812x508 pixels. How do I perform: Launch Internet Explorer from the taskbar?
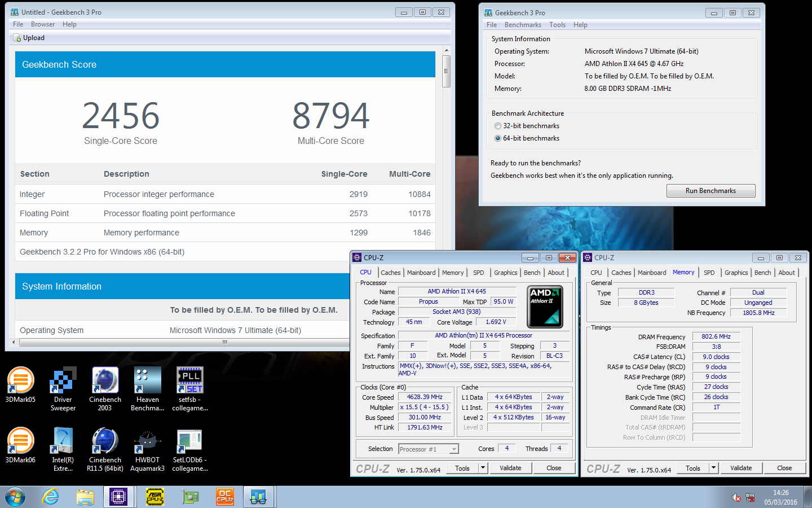pyautogui.click(x=51, y=497)
